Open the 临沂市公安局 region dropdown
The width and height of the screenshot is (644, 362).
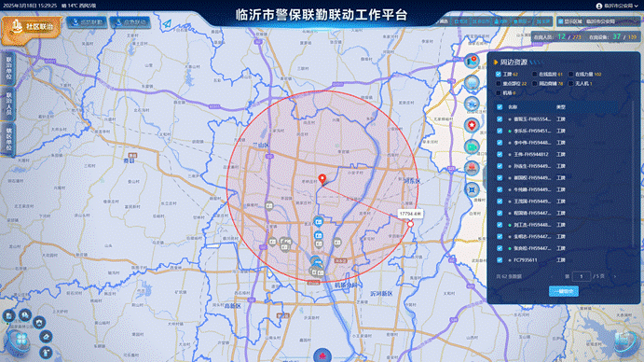pos(612,21)
